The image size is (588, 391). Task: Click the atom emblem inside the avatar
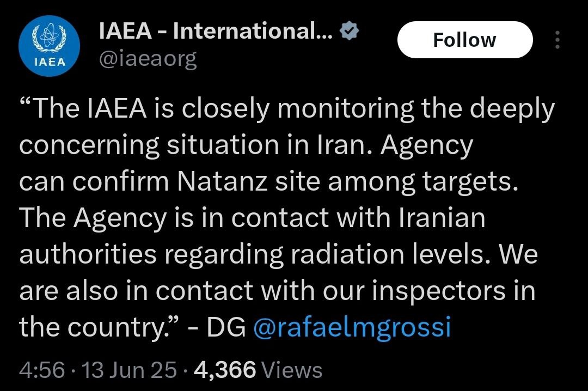coord(50,39)
